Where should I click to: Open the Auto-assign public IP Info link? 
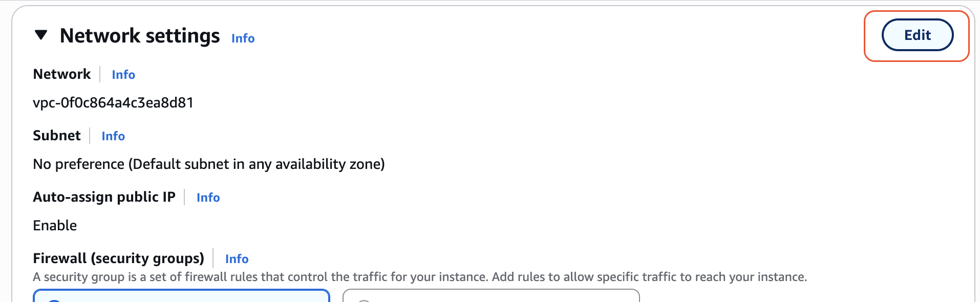(x=208, y=198)
